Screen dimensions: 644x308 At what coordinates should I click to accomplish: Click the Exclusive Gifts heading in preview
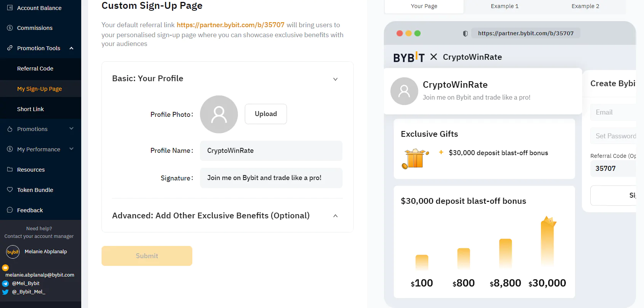click(x=429, y=134)
